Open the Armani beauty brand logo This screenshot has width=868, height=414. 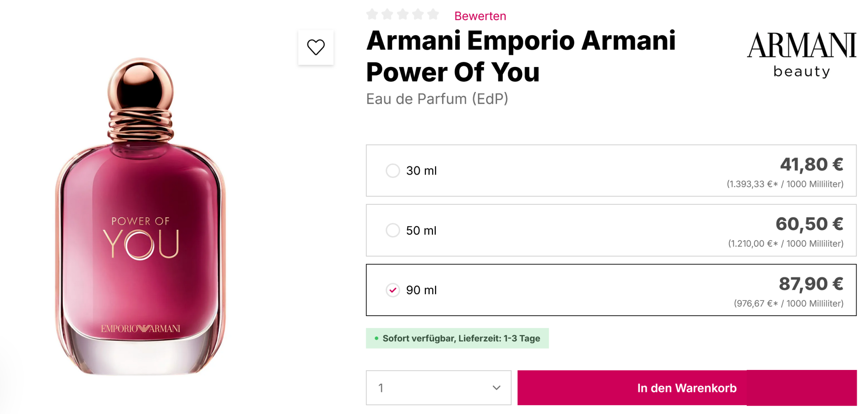click(x=801, y=54)
